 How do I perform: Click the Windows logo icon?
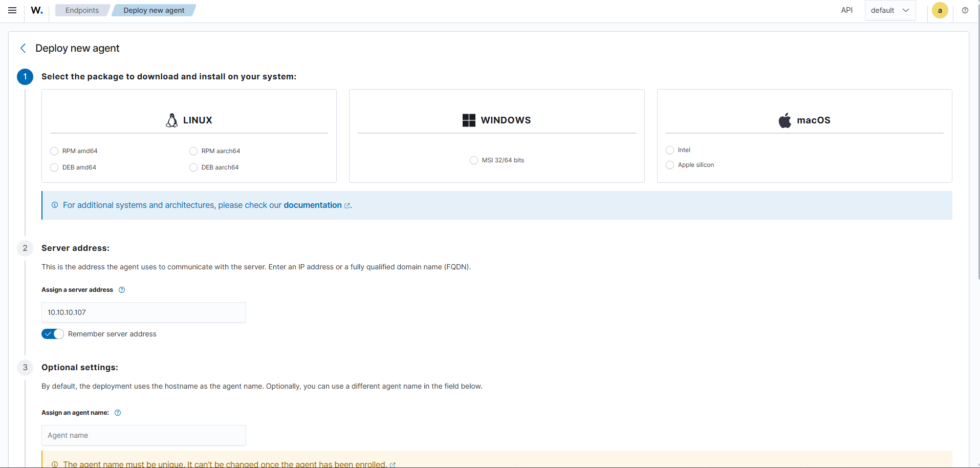(x=469, y=120)
